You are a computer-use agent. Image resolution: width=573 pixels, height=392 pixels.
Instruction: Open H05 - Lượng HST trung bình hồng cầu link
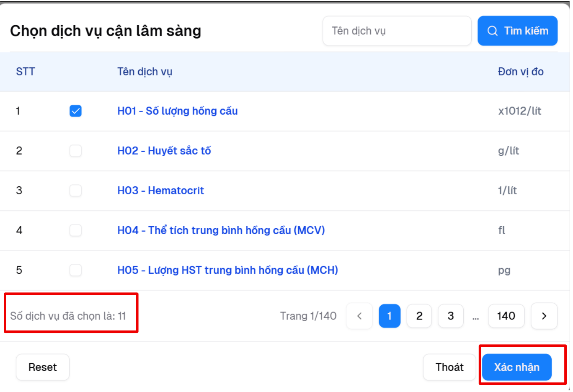coord(227,270)
